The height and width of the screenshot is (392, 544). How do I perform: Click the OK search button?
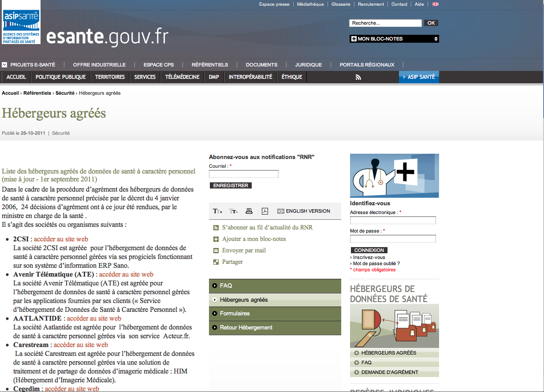pos(431,23)
